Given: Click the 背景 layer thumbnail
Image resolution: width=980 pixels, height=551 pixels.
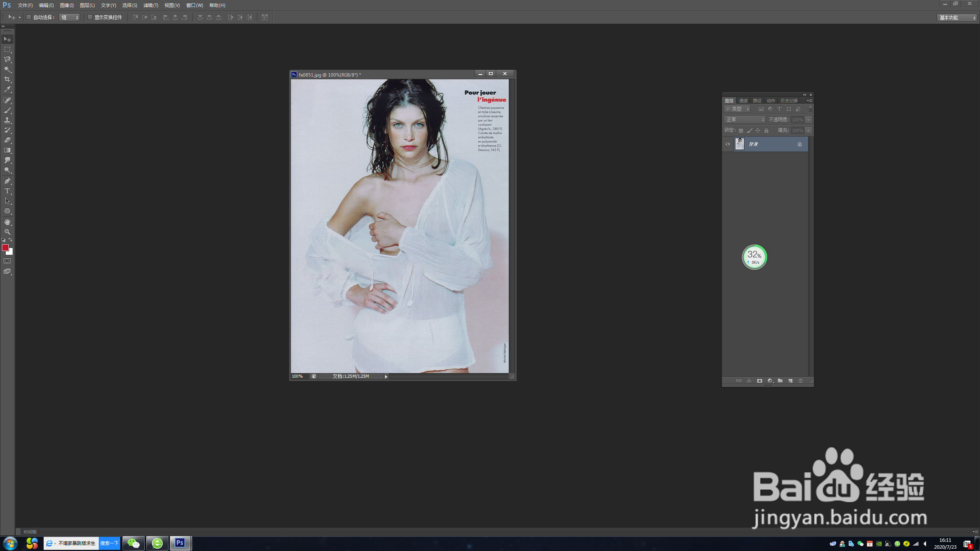Looking at the screenshot, I should tap(740, 144).
